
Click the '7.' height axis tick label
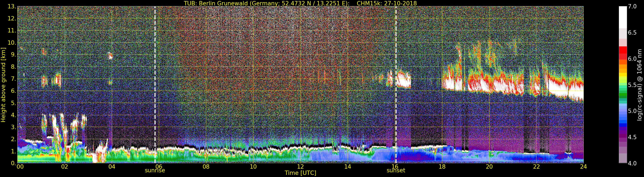(x=14, y=79)
